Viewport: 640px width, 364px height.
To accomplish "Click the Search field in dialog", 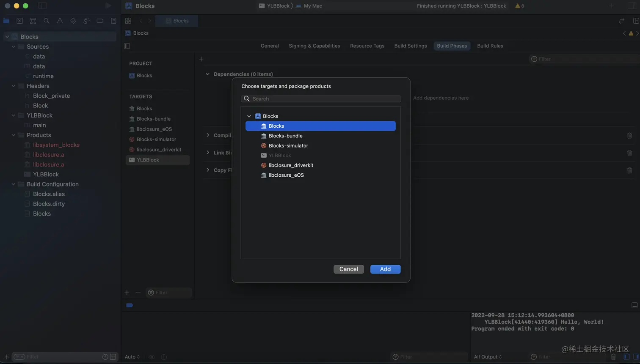I will (321, 99).
